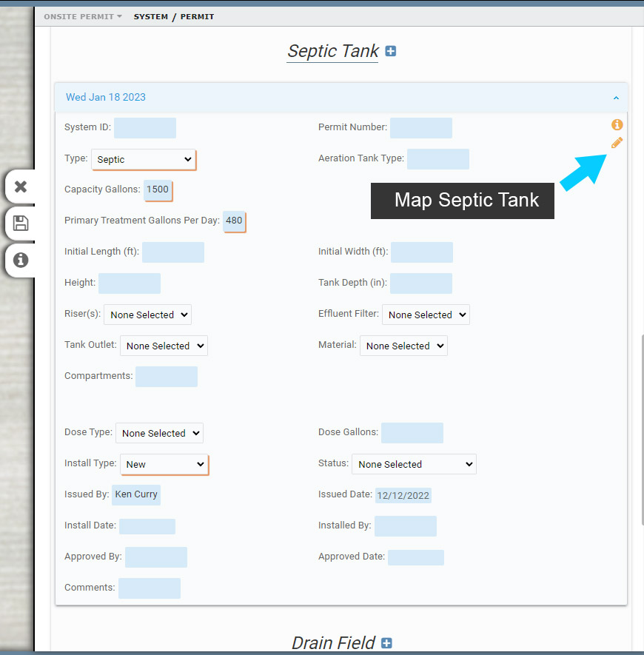Click the Wed Jan 18 2023 record link
644x655 pixels.
(106, 97)
